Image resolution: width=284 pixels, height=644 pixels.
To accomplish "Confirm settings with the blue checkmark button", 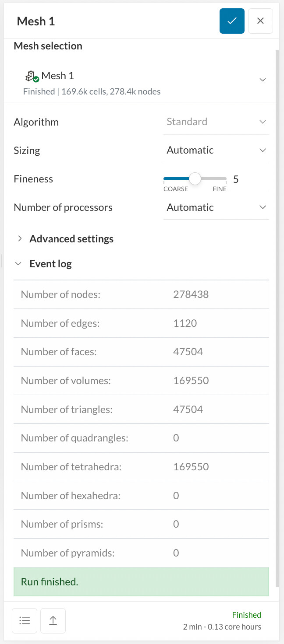I will 232,21.
